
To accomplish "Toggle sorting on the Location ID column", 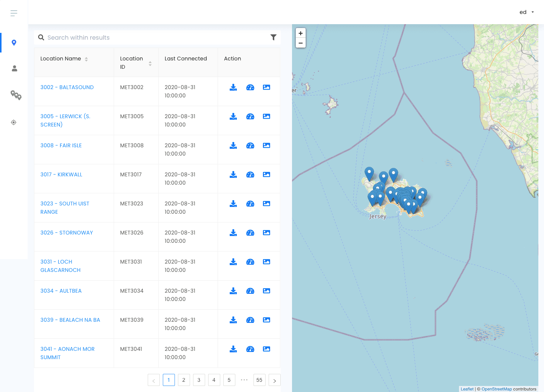I will pyautogui.click(x=150, y=62).
